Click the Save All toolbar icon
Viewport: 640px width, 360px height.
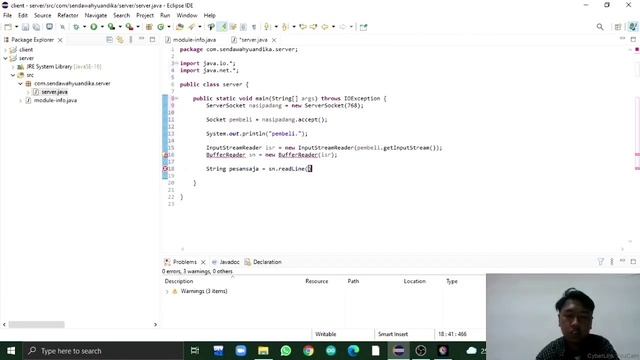(x=36, y=27)
